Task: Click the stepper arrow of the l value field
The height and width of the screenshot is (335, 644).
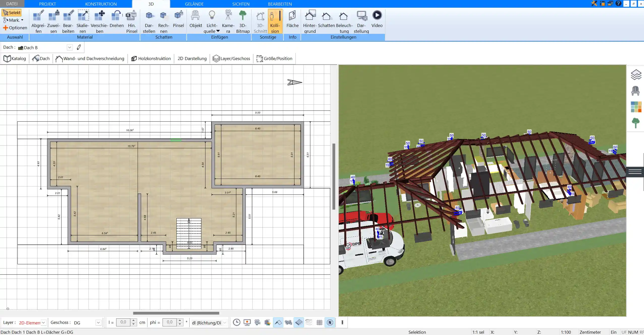Action: click(134, 322)
